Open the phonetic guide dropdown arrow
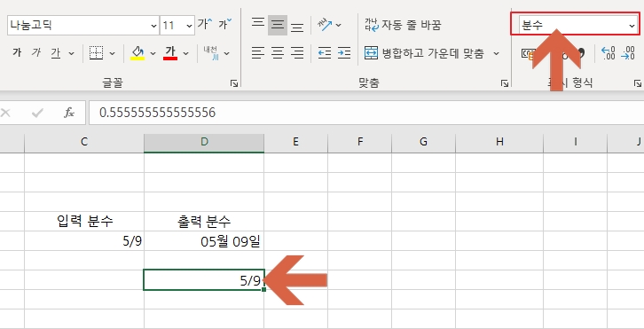The height and width of the screenshot is (329, 644). coord(227,53)
